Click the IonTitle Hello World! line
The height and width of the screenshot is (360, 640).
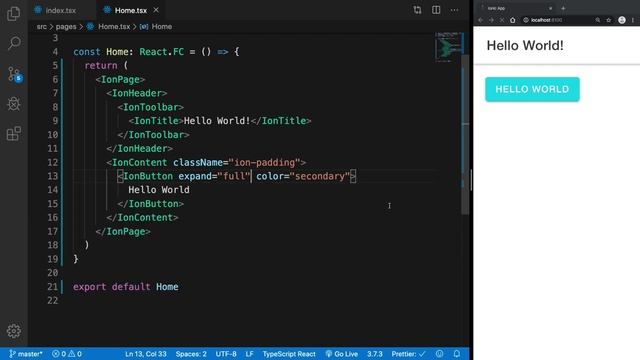[220, 121]
